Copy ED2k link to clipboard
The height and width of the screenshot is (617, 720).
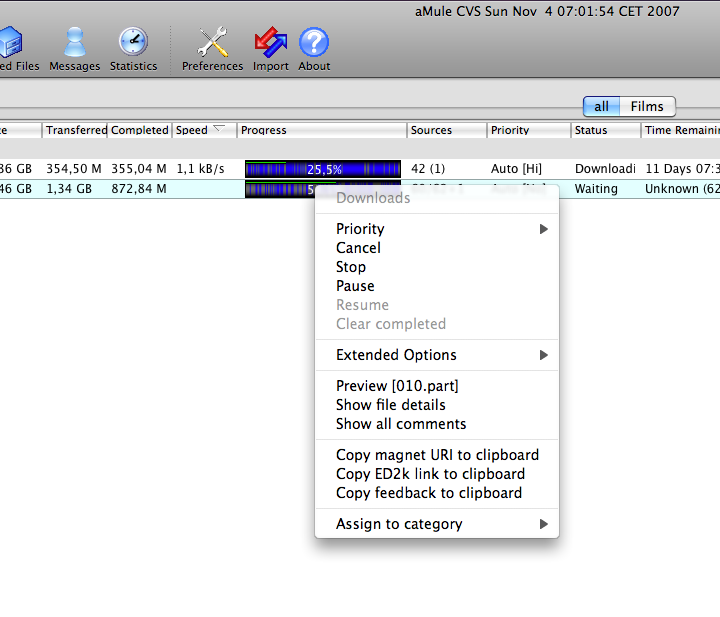(430, 474)
